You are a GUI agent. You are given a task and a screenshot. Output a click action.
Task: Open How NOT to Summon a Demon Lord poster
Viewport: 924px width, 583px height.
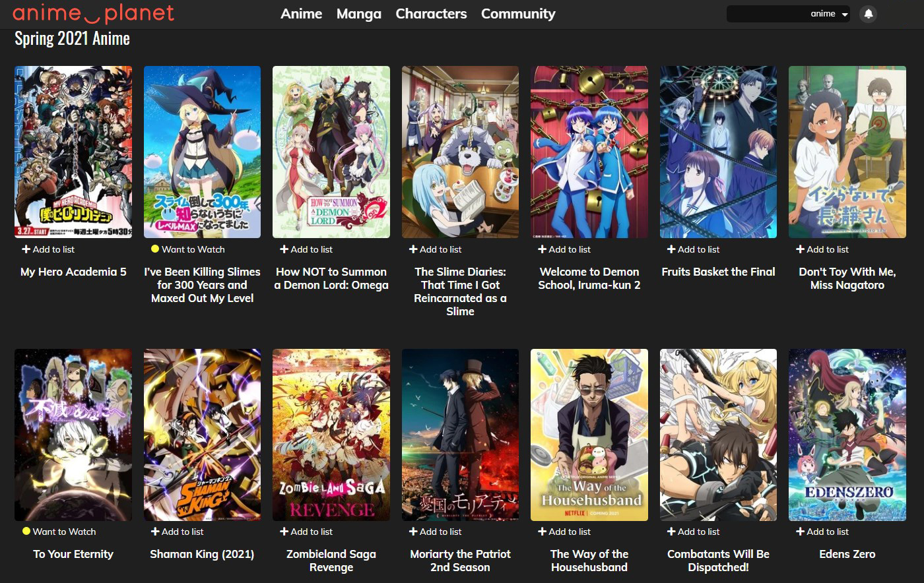coord(331,152)
